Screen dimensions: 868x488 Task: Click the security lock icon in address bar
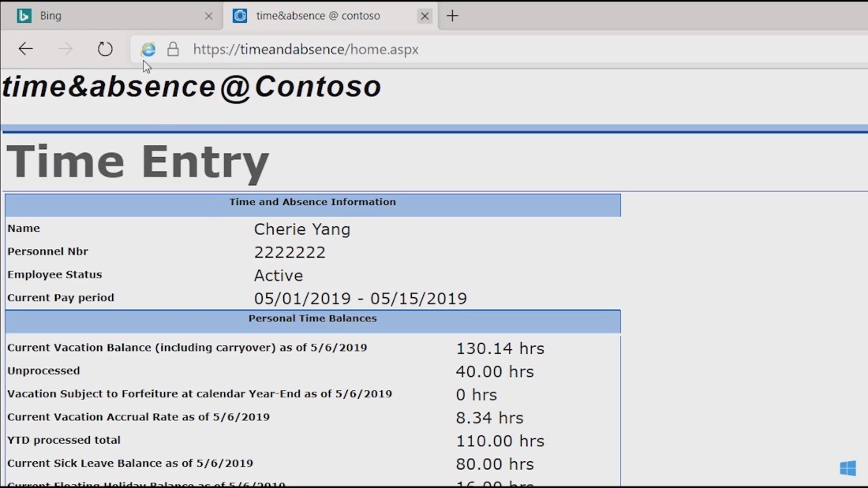point(173,49)
